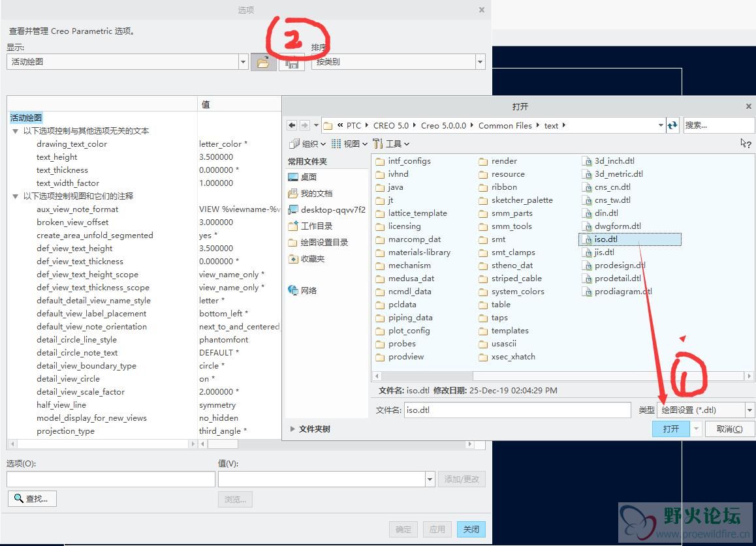Collapse the view options group 以下选项控制视图和它们的注释
The image size is (756, 546).
[15, 196]
